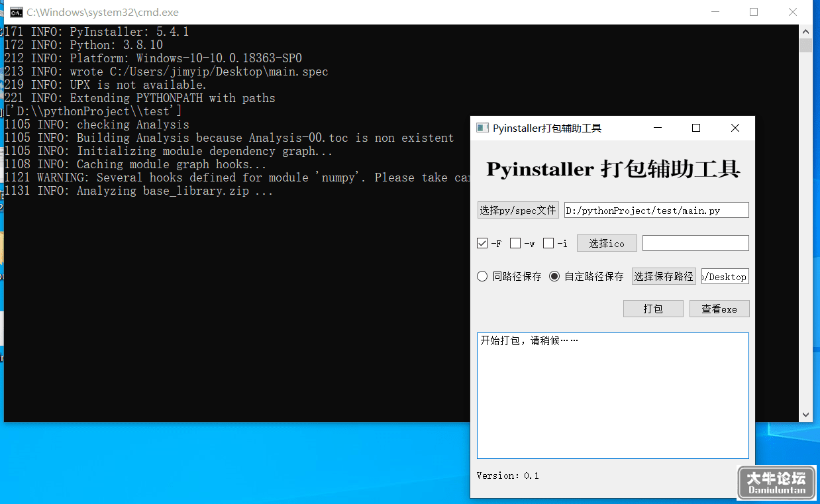Click the empty ico path field

point(695,243)
